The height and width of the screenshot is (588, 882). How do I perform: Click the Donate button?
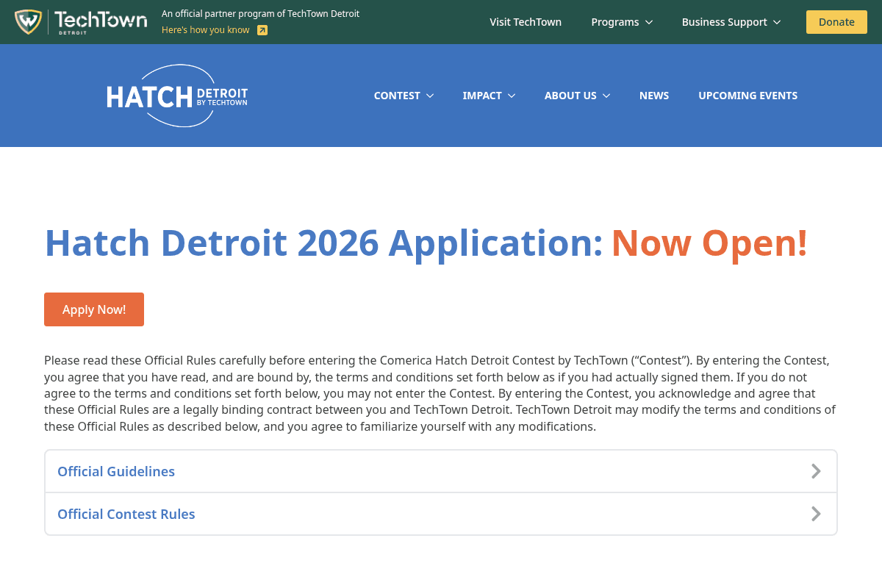836,22
